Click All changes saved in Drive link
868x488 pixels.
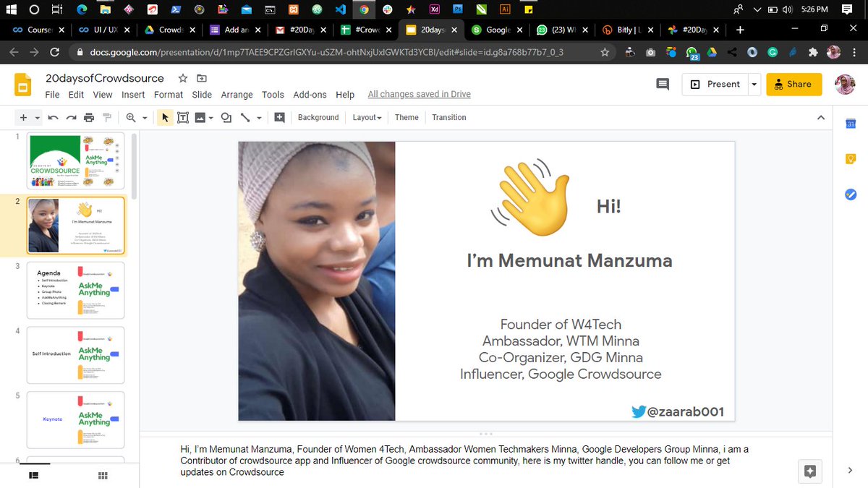[x=419, y=95]
